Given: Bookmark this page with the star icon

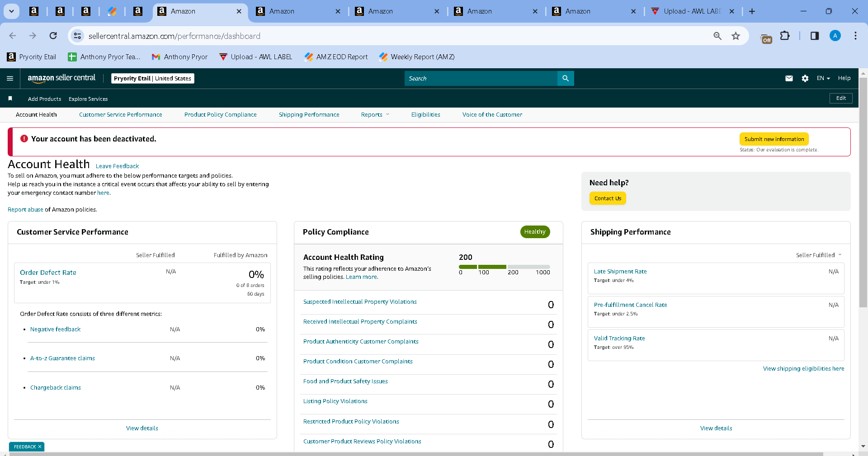Looking at the screenshot, I should 736,36.
